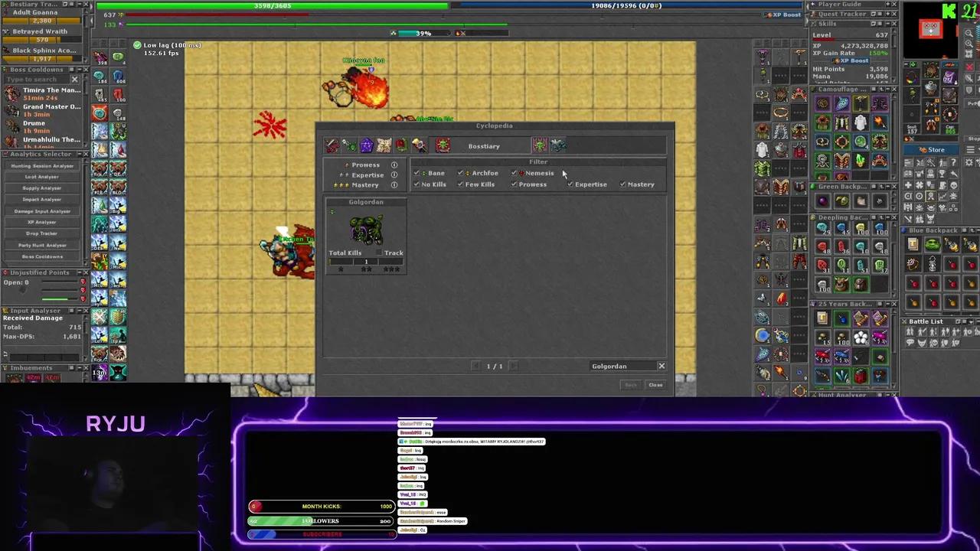
Task: Minimize the Skills panel
Action: click(887, 24)
